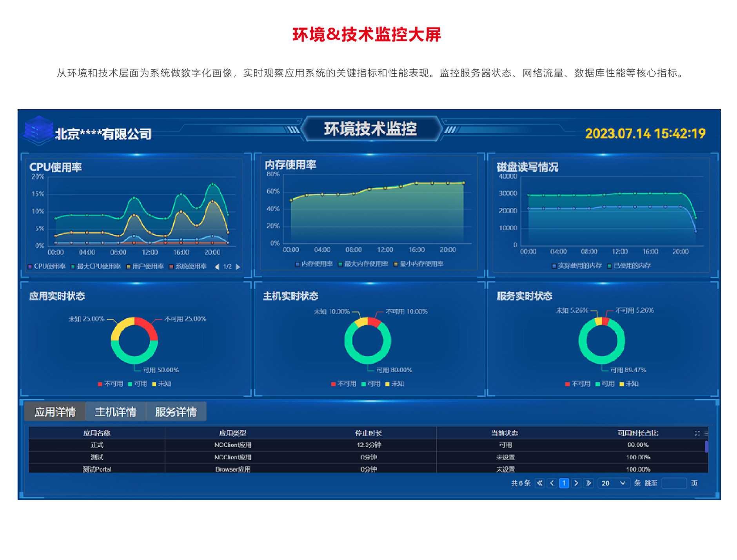Jump to the last results page

[588, 483]
